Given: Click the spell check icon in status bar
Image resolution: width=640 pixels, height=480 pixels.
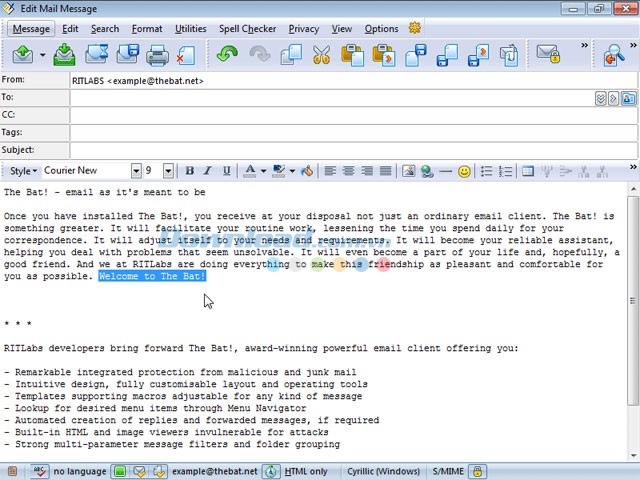Looking at the screenshot, I should (x=39, y=470).
